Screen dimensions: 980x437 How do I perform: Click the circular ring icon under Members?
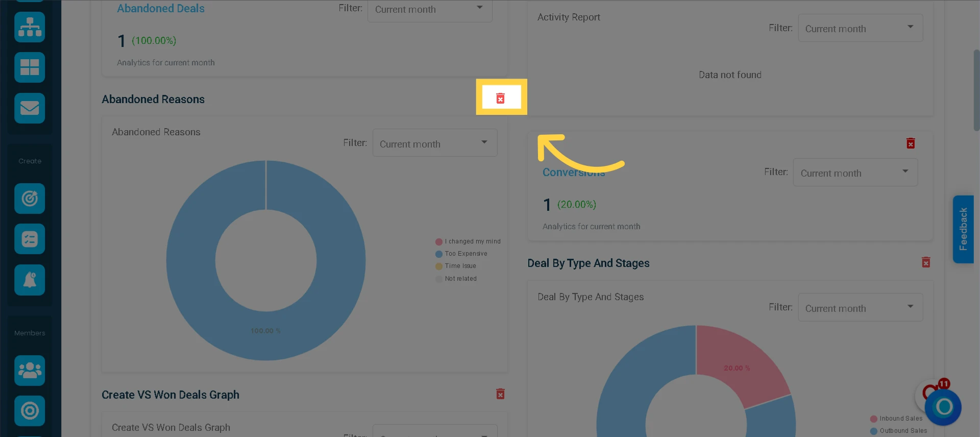30,411
